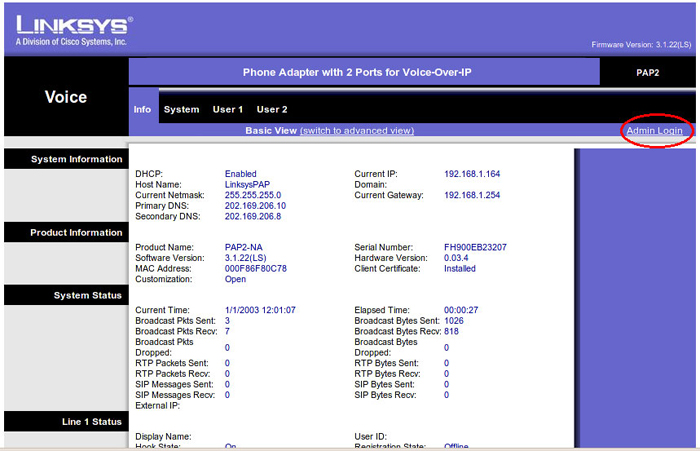Click the Firmware Version text in header

pos(641,45)
